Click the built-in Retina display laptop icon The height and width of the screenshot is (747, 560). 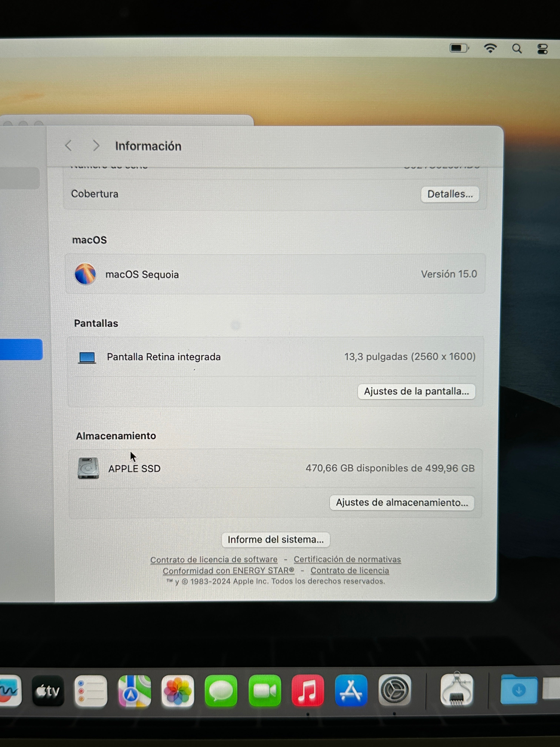tap(87, 358)
